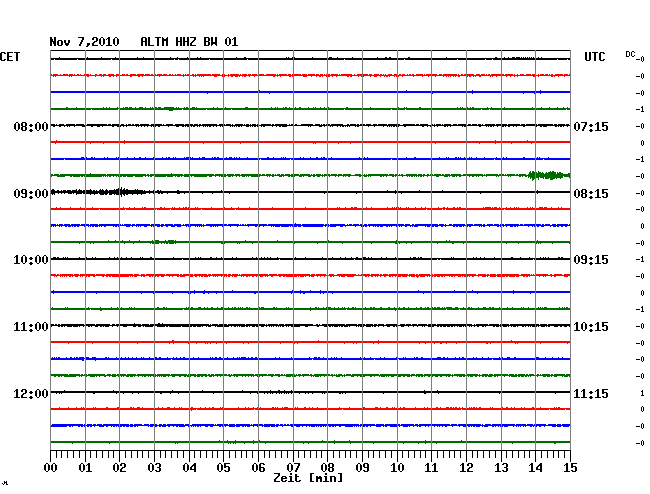650x494 pixels.
Task: Click the 08:00 CET time label
Action: tap(31, 126)
